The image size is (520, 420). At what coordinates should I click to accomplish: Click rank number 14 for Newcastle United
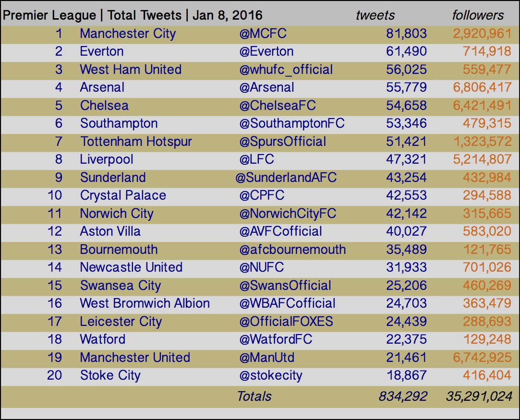(55, 267)
